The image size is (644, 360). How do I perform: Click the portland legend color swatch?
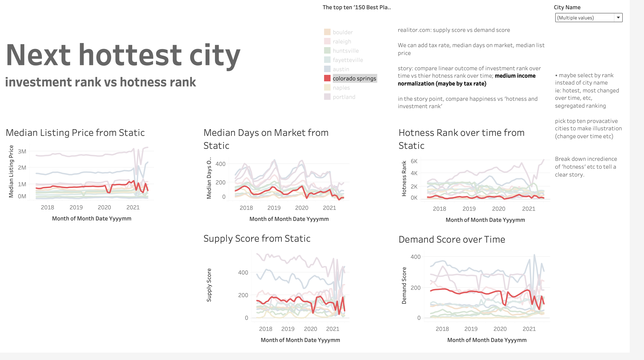pyautogui.click(x=327, y=97)
